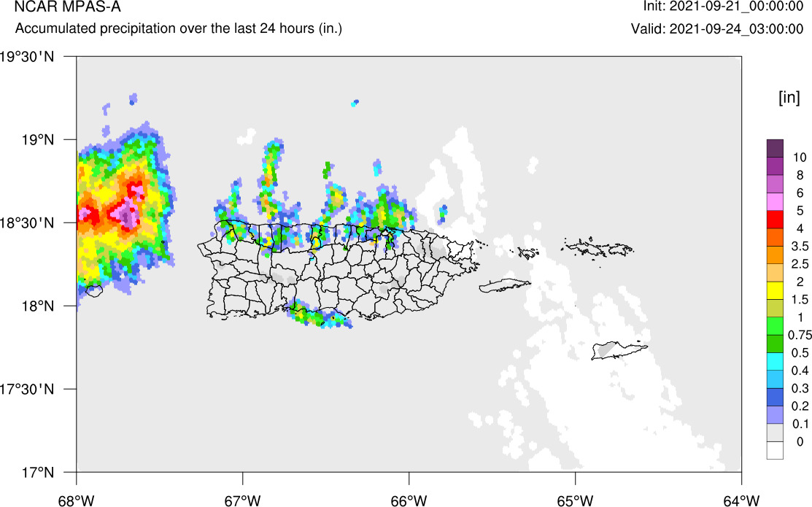Click the Vieques island outline east of Puerto Rico
812x507 pixels.
[504, 285]
